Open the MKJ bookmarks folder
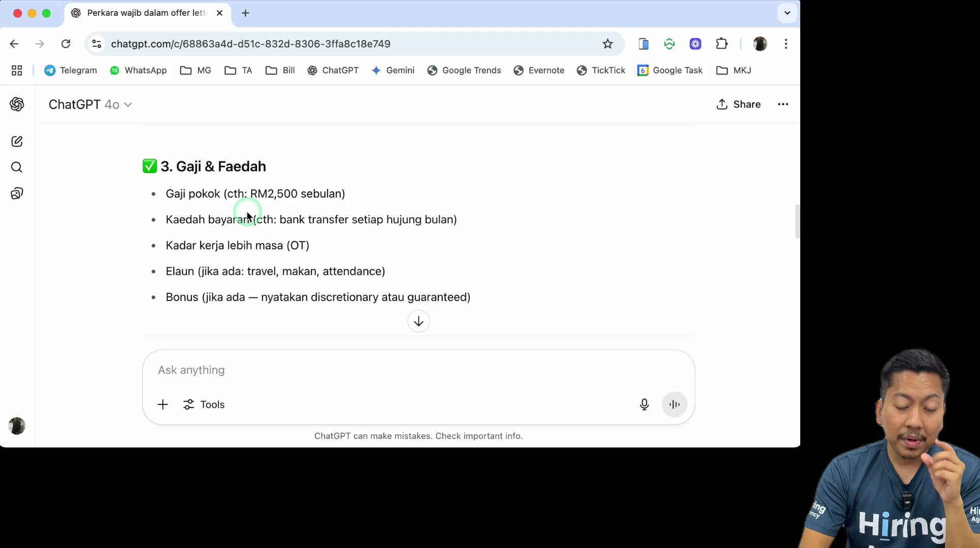The width and height of the screenshot is (980, 548). click(733, 71)
